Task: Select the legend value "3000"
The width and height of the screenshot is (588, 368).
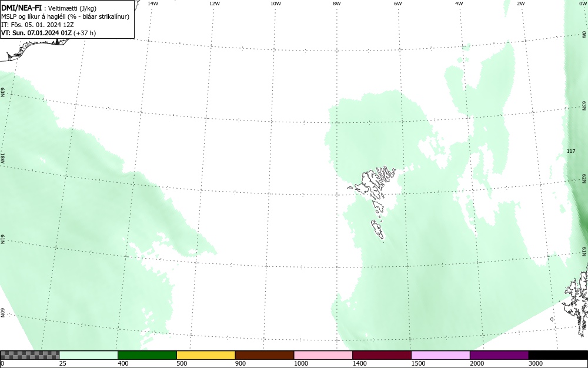Action: (536, 363)
